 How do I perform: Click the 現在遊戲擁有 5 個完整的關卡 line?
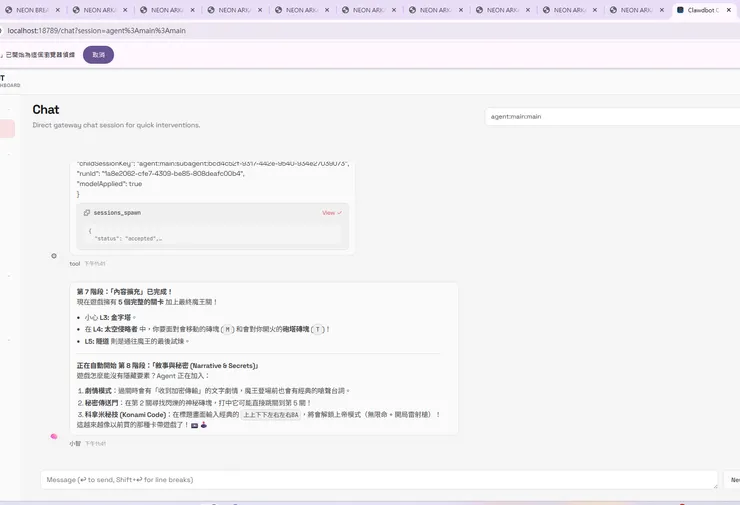click(x=147, y=302)
